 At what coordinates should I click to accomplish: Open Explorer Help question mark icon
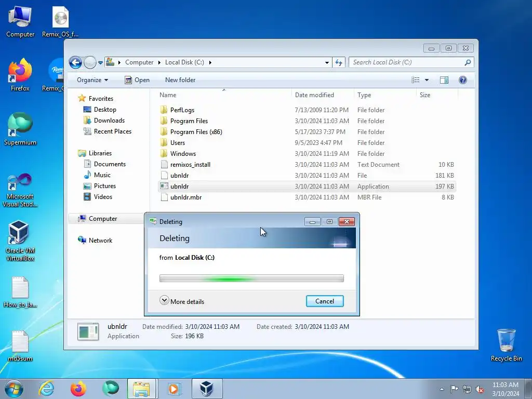tap(463, 80)
